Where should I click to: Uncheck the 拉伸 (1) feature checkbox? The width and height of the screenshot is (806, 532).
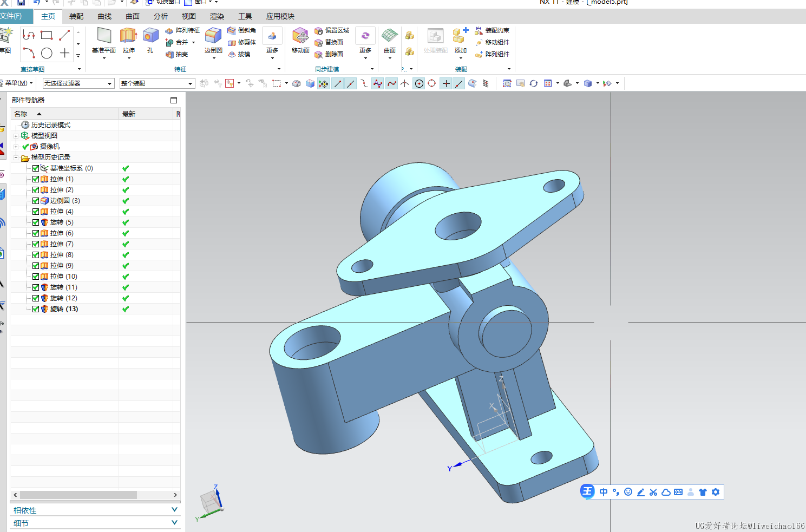click(x=36, y=179)
